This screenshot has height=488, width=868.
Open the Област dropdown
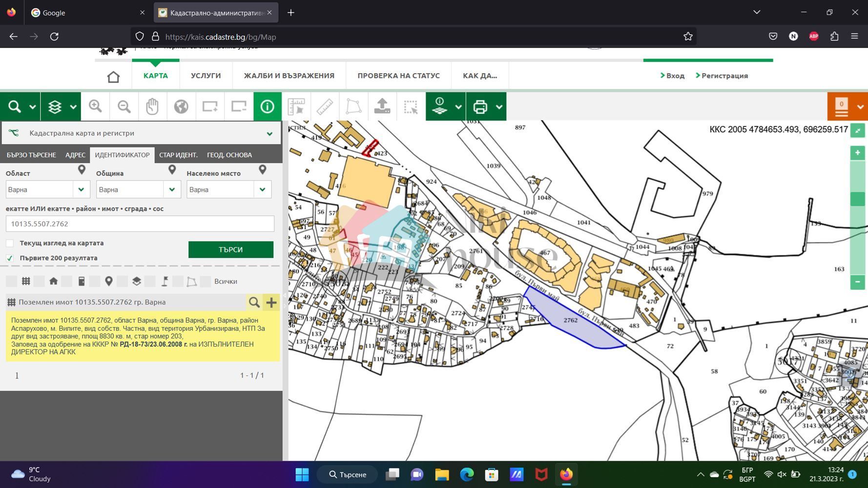[x=81, y=189]
